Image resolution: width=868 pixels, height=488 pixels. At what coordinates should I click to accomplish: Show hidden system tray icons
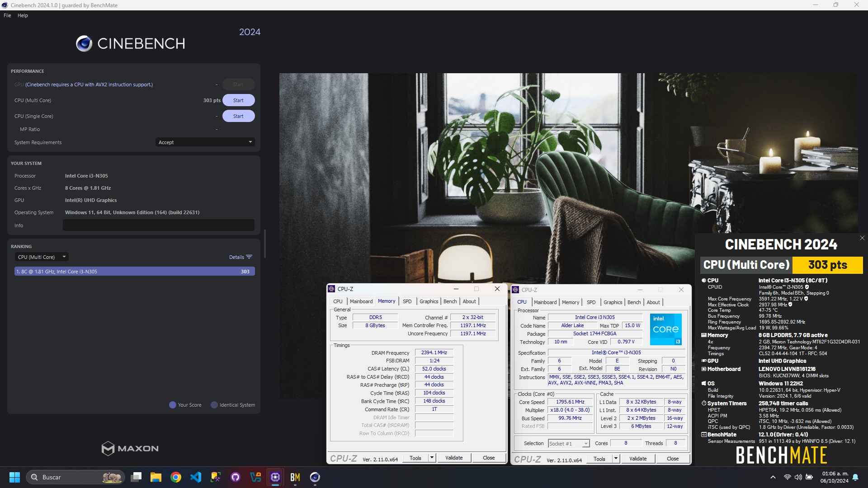tap(773, 477)
